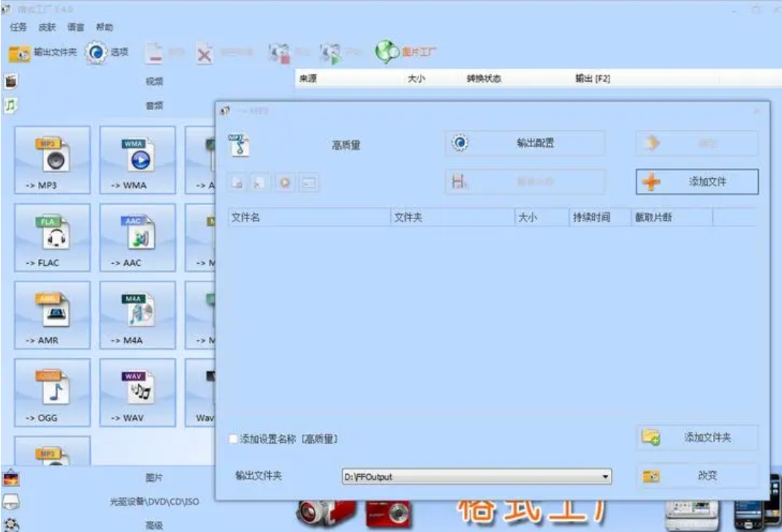Click the 添加文件 button
782x532 pixels.
pos(697,181)
